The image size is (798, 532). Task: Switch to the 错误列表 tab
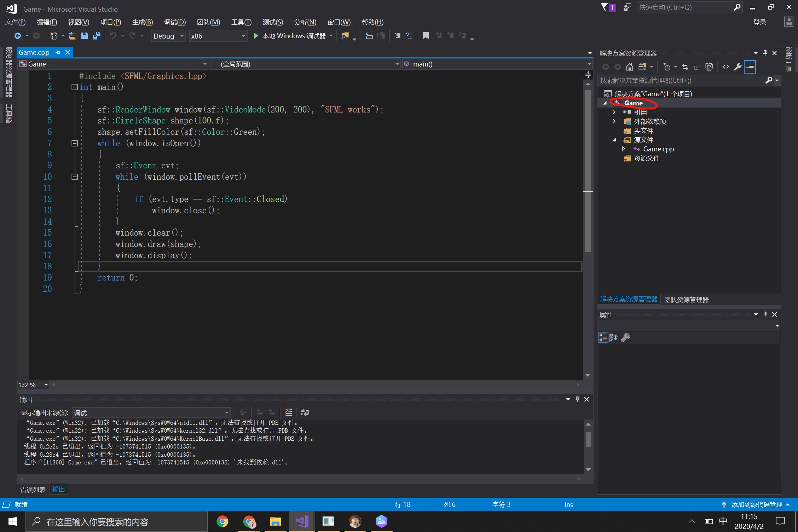pyautogui.click(x=33, y=490)
